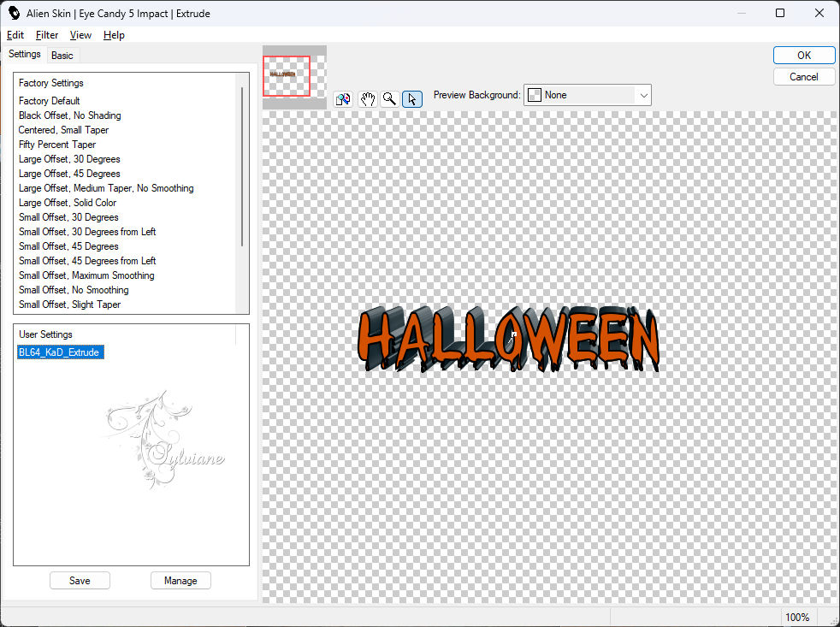840x627 pixels.
Task: Pick Small Offset, 30 Degrees from Left
Action: click(87, 232)
